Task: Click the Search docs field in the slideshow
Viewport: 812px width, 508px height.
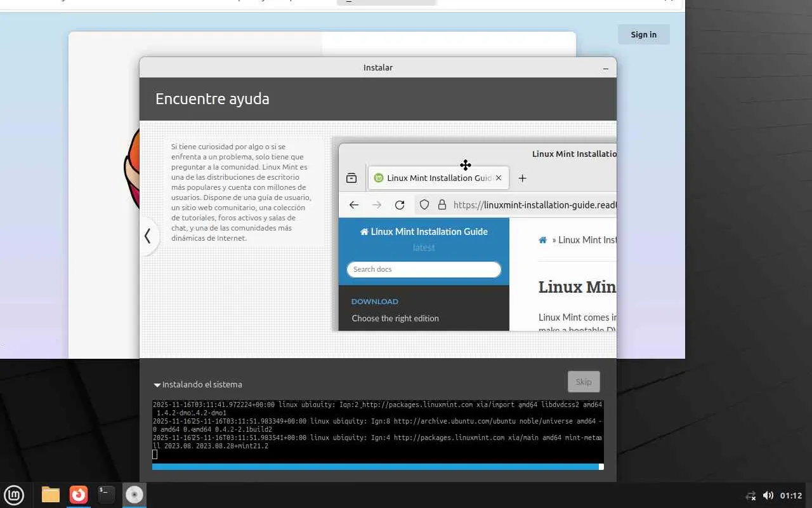Action: tap(424, 269)
